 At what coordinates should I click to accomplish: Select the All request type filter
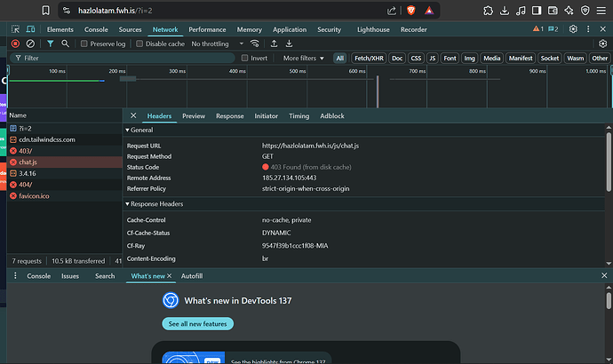(339, 59)
